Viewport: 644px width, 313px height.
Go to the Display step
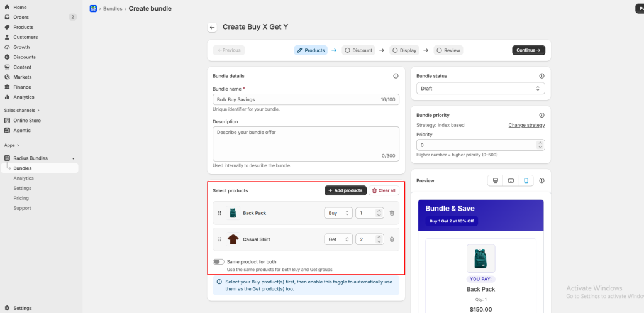pyautogui.click(x=404, y=50)
